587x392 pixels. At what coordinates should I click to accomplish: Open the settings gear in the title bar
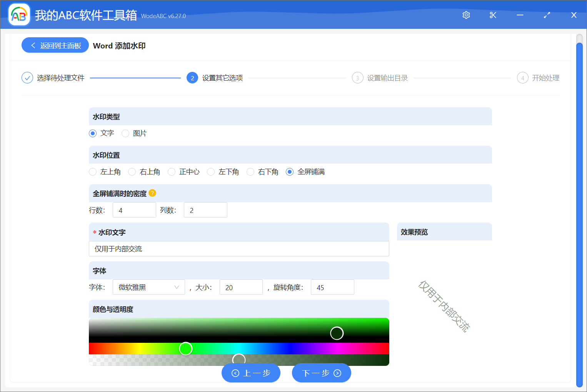point(466,15)
